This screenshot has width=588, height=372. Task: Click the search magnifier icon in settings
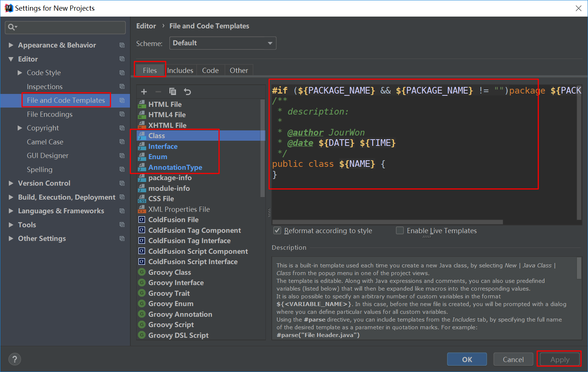click(11, 27)
